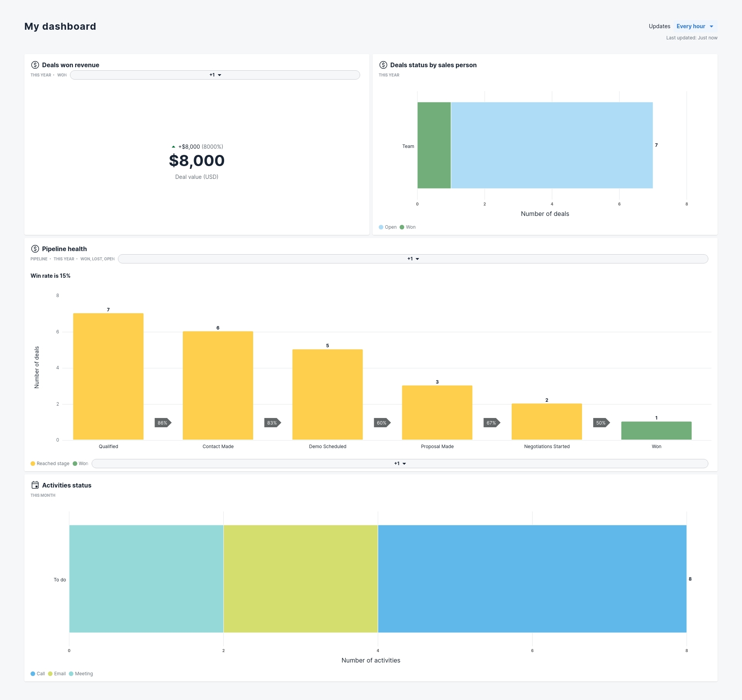Expand +1 legend items in Pipeline health
The height and width of the screenshot is (700, 742).
[x=400, y=464]
